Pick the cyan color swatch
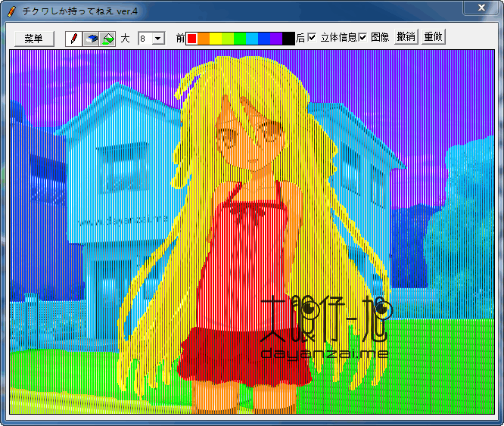The height and width of the screenshot is (426, 504). 252,39
